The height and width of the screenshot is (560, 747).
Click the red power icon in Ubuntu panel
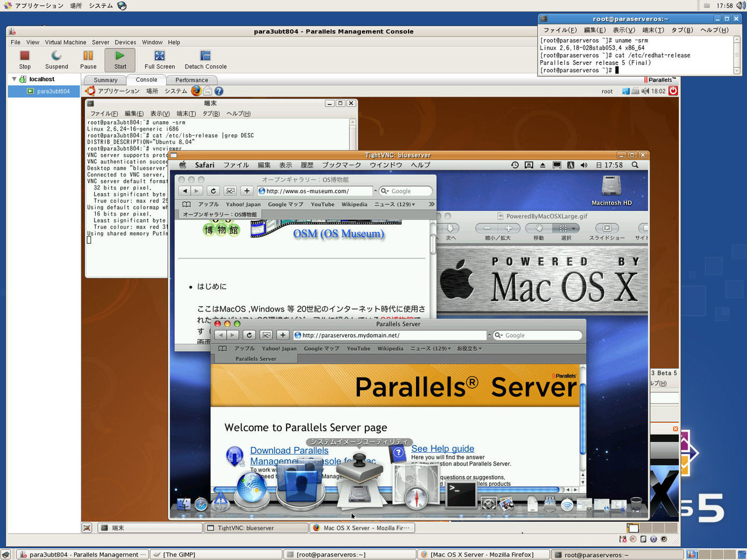coord(673,91)
